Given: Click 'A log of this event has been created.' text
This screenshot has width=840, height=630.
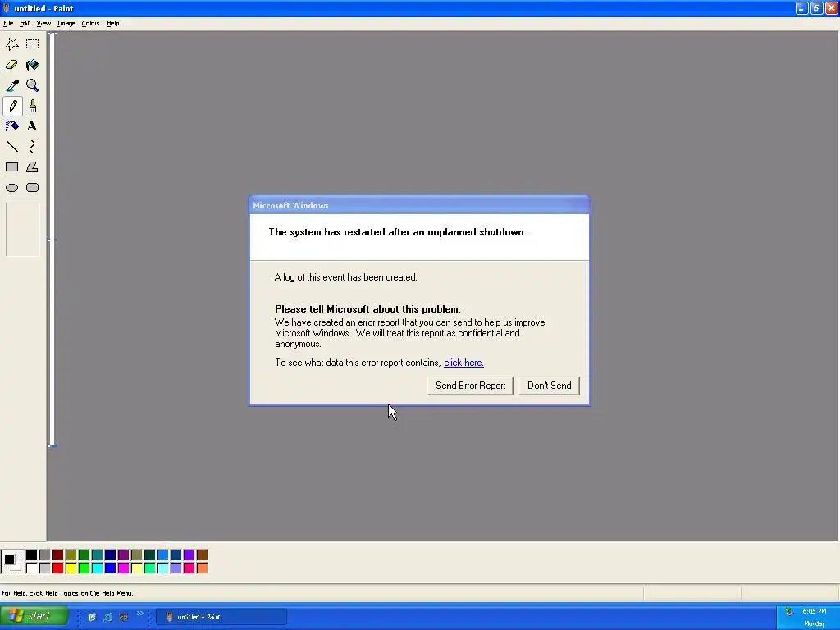Looking at the screenshot, I should click(345, 277).
